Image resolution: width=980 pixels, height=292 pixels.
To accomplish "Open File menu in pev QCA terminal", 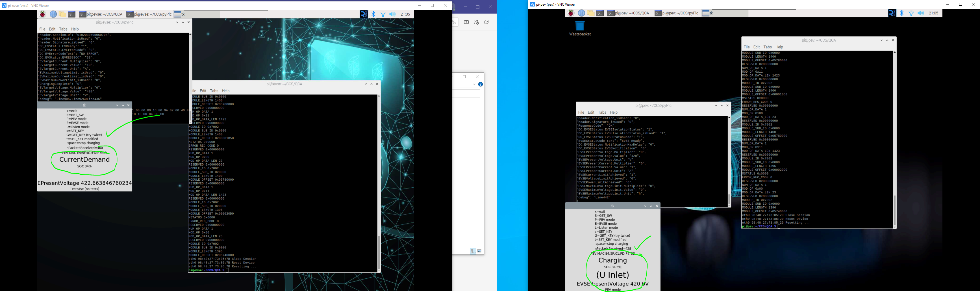I will pyautogui.click(x=746, y=47).
